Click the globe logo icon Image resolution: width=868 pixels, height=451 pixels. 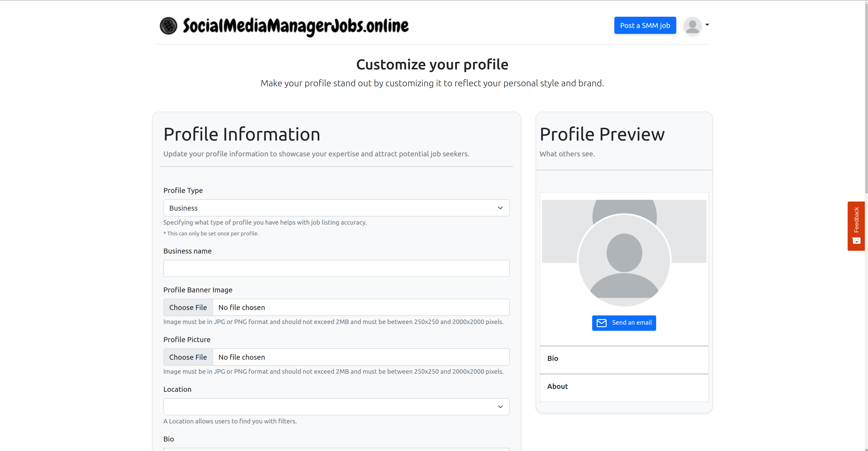pyautogui.click(x=168, y=26)
